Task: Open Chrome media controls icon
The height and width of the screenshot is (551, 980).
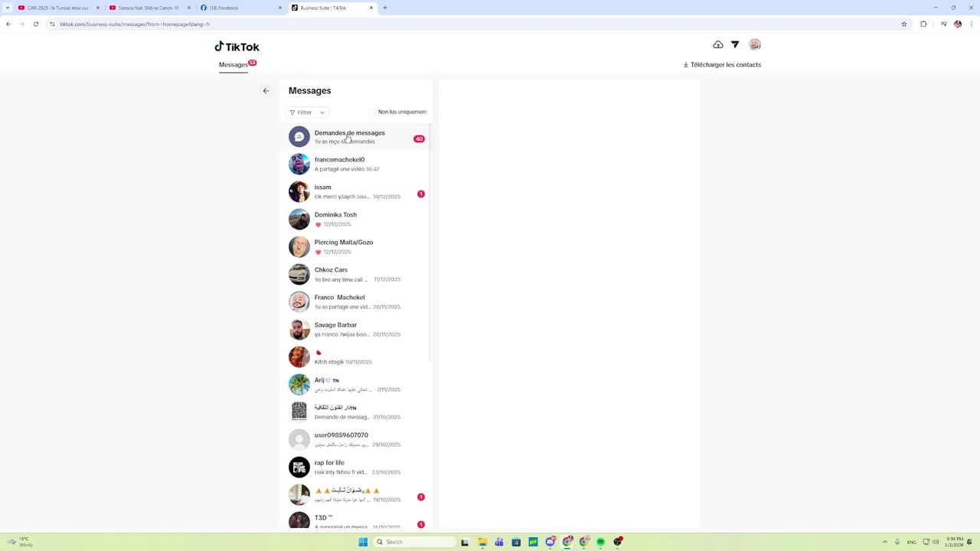Action: 944,24
